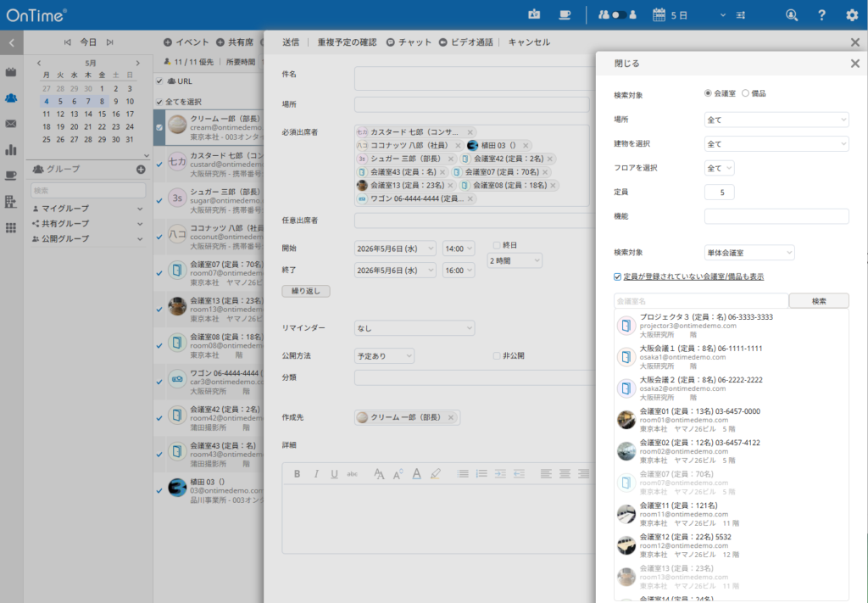Remove 会議室42 from required attendees
Screen dimensions: 868x603
550,159
